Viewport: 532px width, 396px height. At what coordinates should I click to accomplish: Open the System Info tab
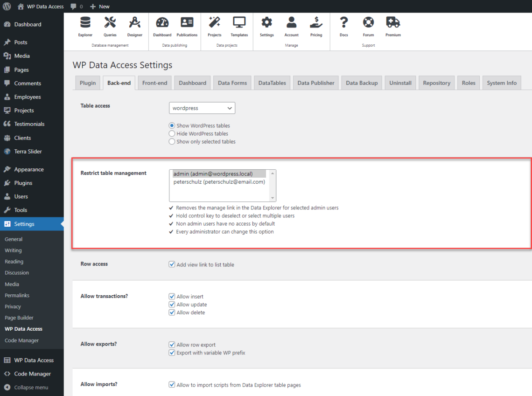click(x=502, y=83)
